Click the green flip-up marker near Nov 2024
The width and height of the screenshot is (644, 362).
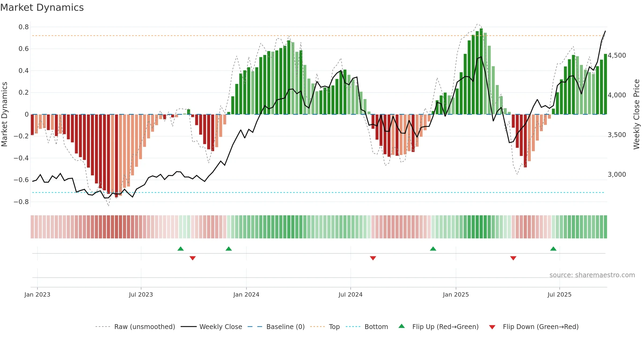point(433,249)
